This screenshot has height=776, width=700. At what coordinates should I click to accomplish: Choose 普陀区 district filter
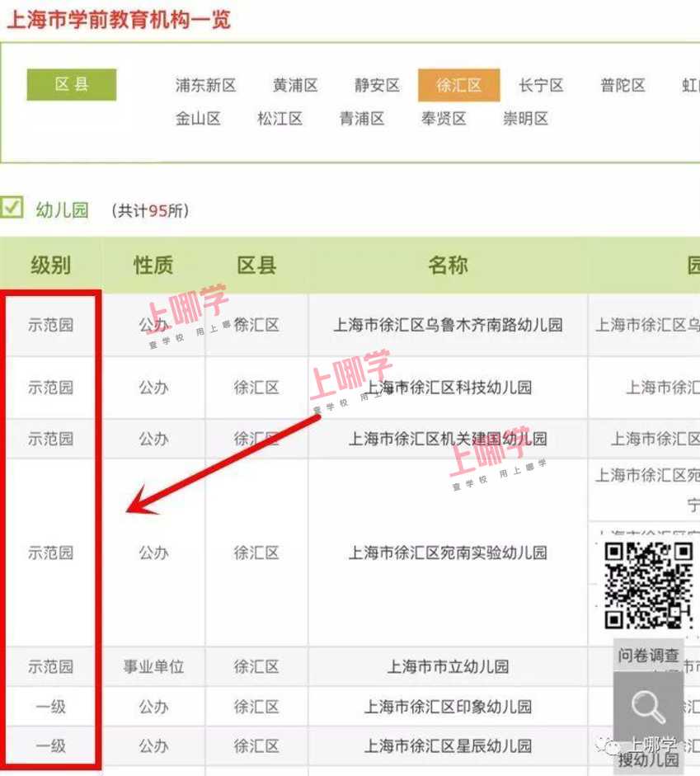(622, 85)
